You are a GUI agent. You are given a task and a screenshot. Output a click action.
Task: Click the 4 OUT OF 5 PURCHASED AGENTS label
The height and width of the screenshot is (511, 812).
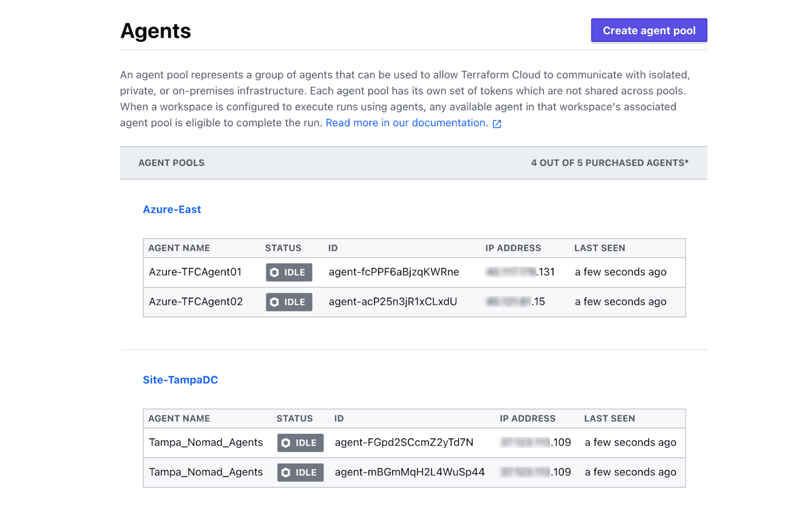coord(609,163)
